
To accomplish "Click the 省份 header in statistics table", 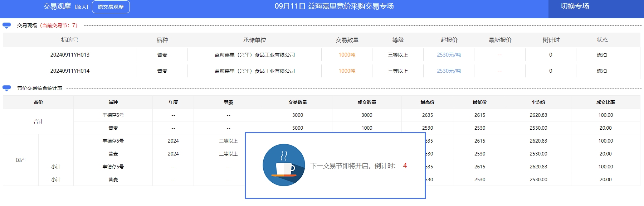I will tap(38, 102).
